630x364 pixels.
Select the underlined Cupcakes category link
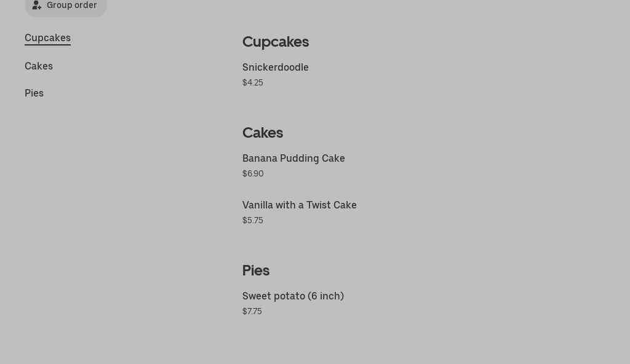click(47, 38)
